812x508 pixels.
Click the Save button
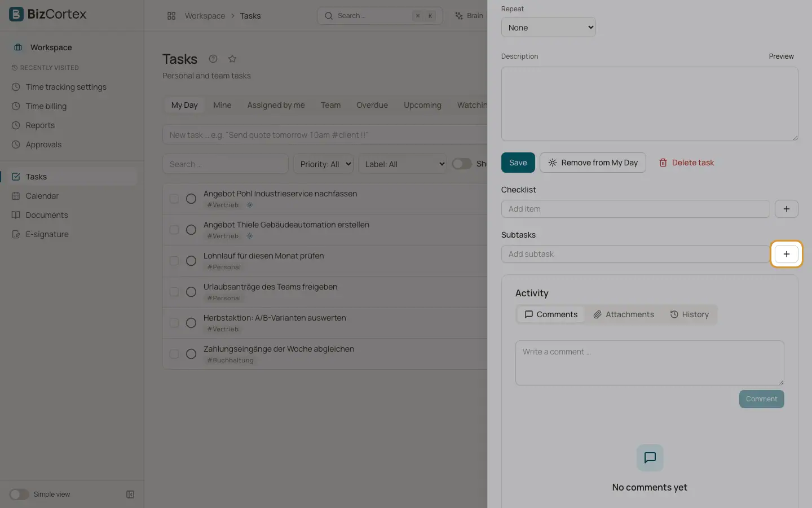[x=518, y=163]
